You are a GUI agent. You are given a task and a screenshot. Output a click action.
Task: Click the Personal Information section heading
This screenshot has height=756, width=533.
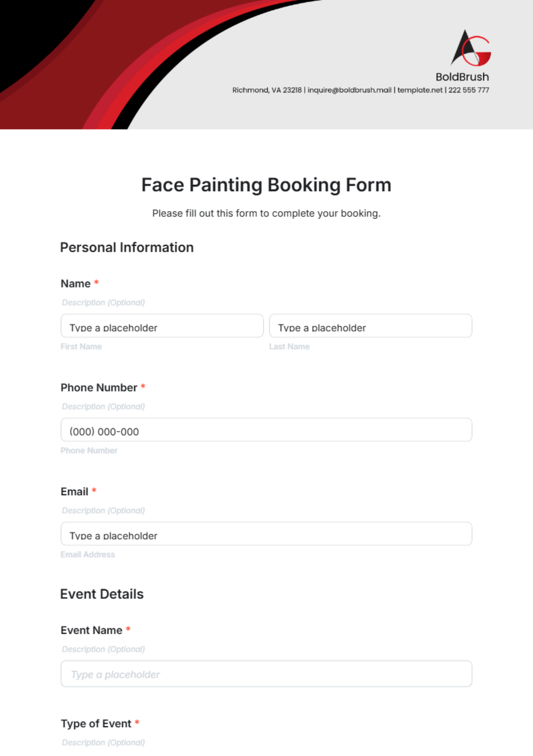click(x=127, y=248)
